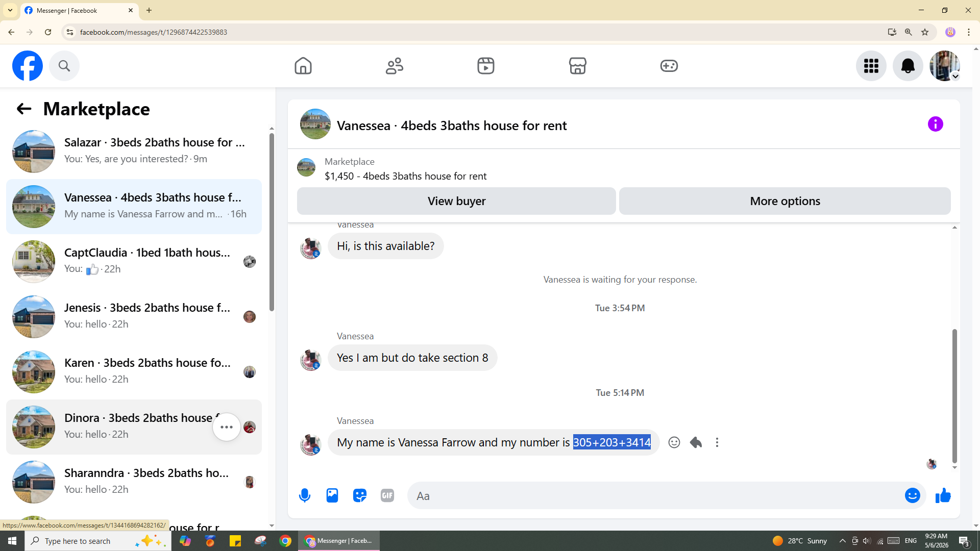
Task: Open more options for Vanessa's last message
Action: point(717,442)
